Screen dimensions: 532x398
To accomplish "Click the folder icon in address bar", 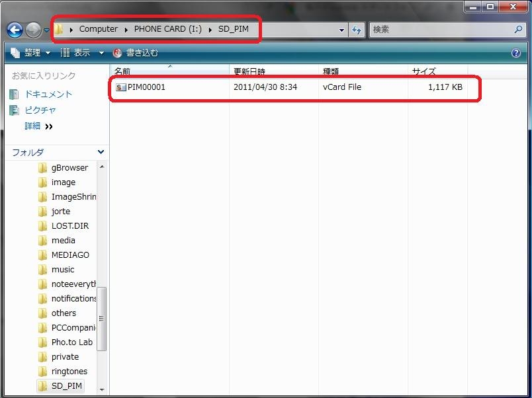I will click(59, 30).
